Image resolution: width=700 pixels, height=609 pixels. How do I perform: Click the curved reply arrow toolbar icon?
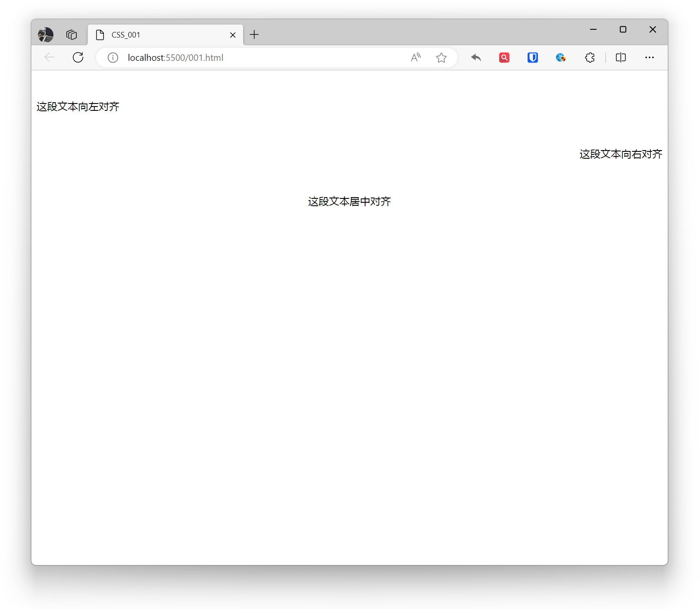coord(475,57)
